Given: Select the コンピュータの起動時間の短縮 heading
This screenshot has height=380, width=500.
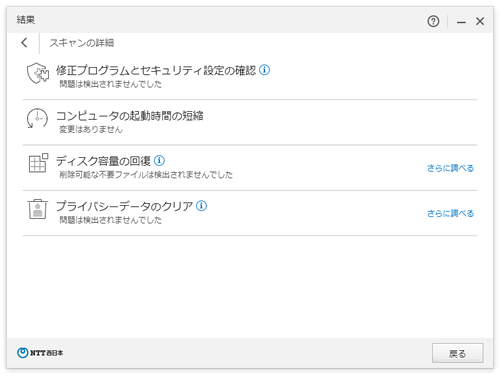Looking at the screenshot, I should [130, 116].
